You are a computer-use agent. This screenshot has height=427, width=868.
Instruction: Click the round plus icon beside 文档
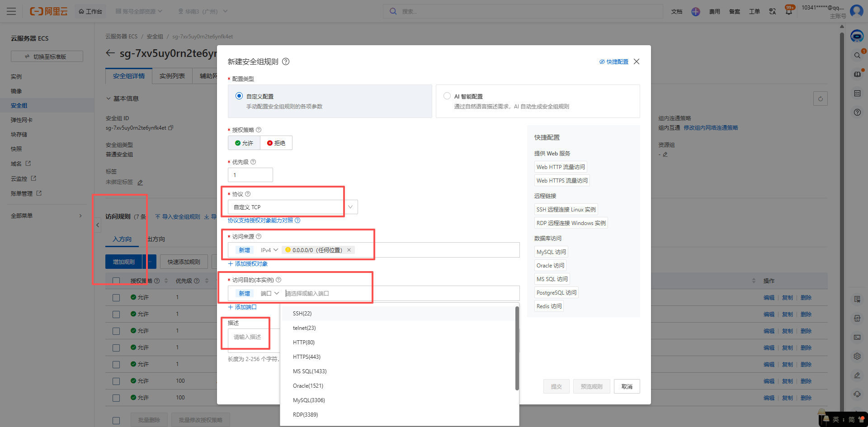pos(695,11)
